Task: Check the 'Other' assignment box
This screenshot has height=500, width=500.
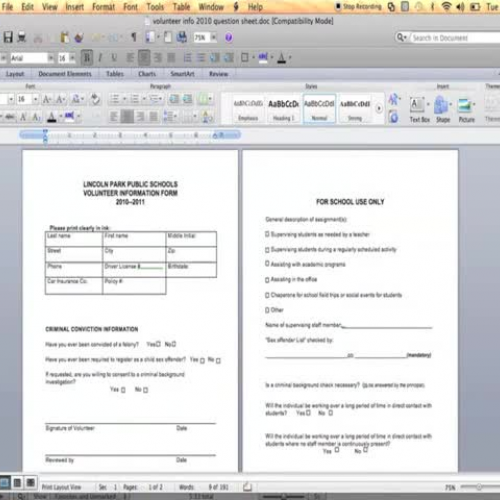Action: (267, 310)
